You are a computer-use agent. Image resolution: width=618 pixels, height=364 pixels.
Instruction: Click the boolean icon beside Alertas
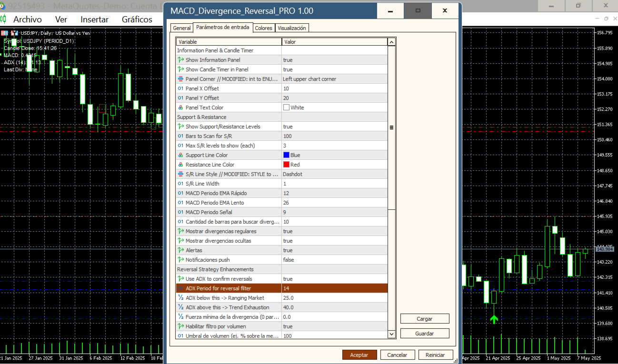(180, 250)
